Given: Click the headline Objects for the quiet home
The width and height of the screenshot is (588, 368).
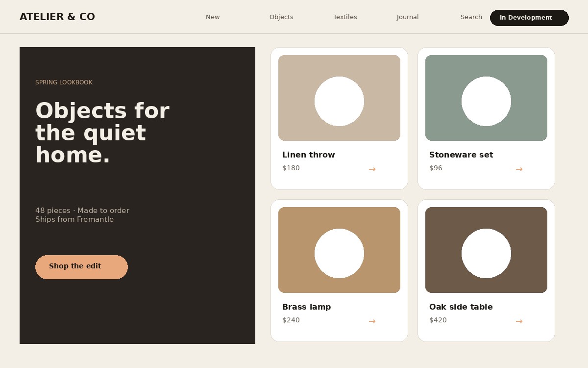Looking at the screenshot, I should tap(102, 133).
